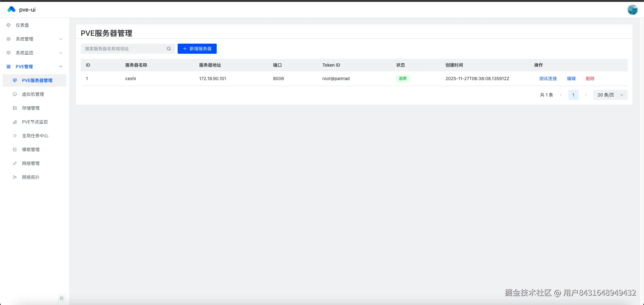Click the 操作 column header
This screenshot has width=644, height=305.
[538, 65]
